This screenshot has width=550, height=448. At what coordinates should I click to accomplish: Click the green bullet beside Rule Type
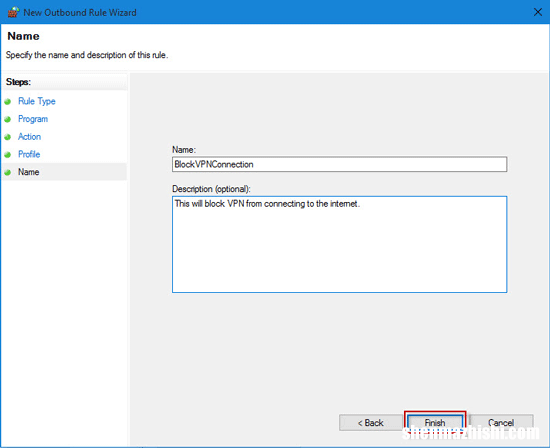tap(8, 102)
